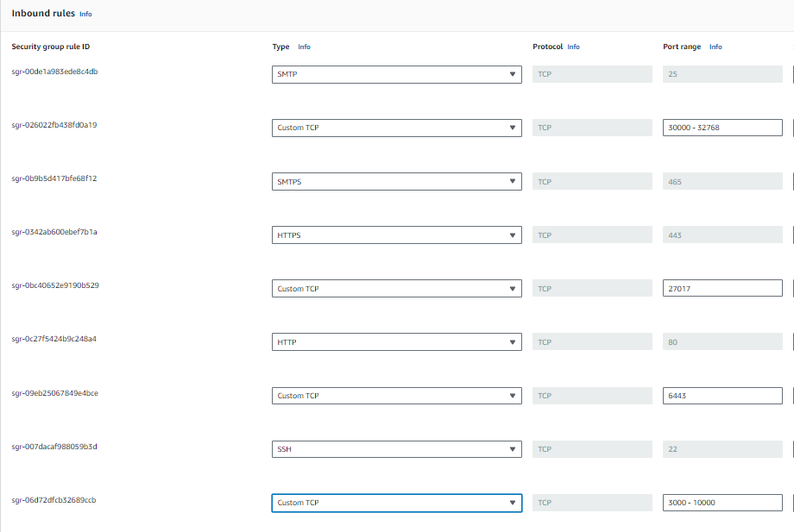Open type dropdown for port 27017 rule
Screen dimensions: 794x532
396,289
